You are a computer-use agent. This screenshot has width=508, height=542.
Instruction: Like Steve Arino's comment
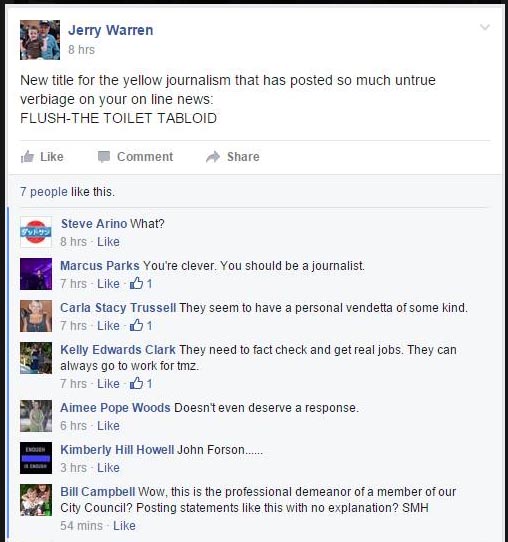pyautogui.click(x=108, y=242)
